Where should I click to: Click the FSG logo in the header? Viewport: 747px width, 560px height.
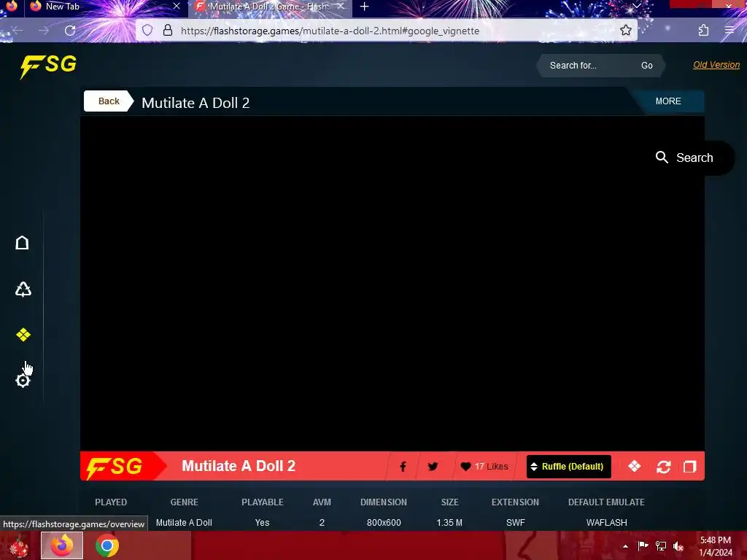pyautogui.click(x=48, y=66)
